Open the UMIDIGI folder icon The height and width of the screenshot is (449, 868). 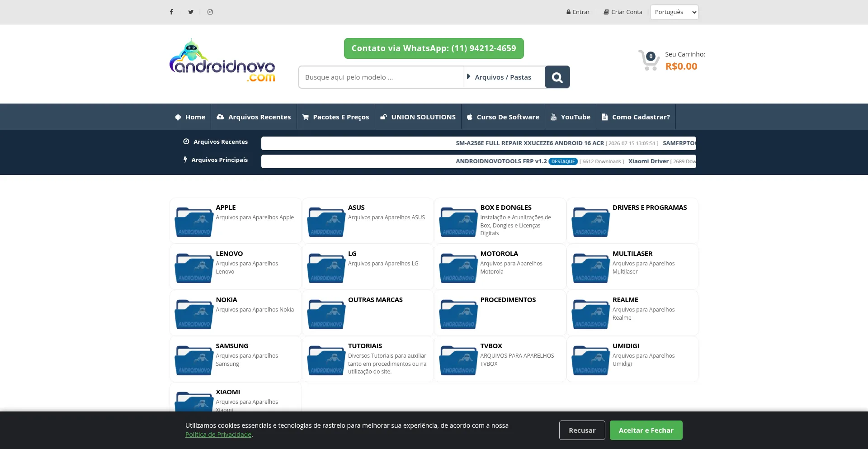point(590,360)
